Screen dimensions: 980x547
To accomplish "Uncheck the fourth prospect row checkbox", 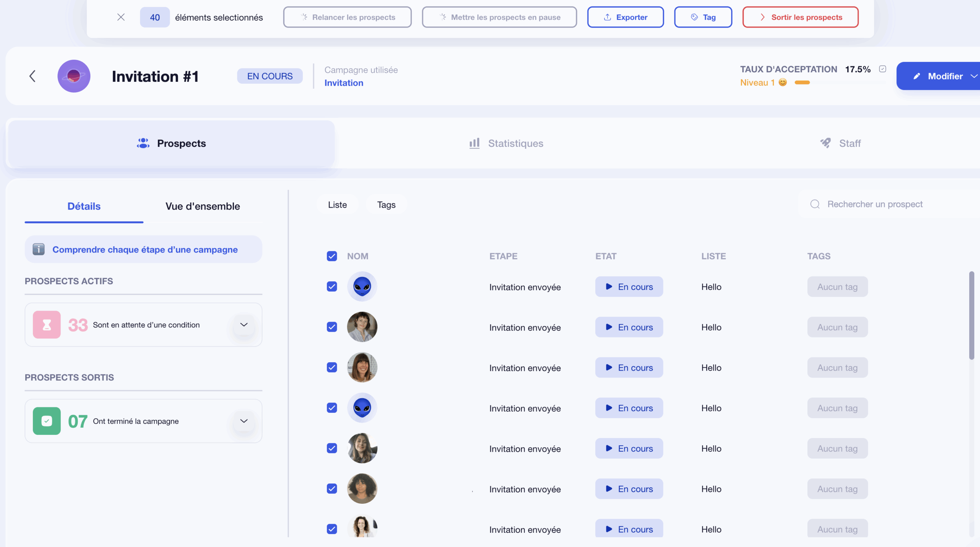I will (x=332, y=408).
